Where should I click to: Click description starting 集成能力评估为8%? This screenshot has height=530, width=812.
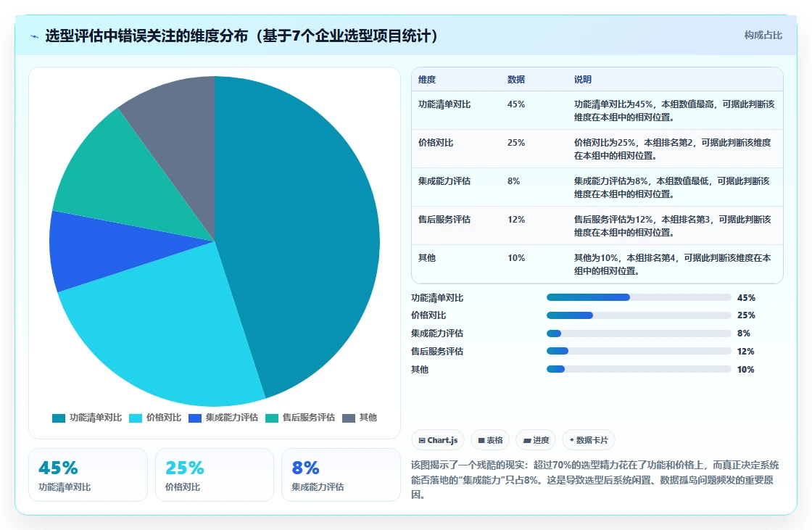click(671, 187)
